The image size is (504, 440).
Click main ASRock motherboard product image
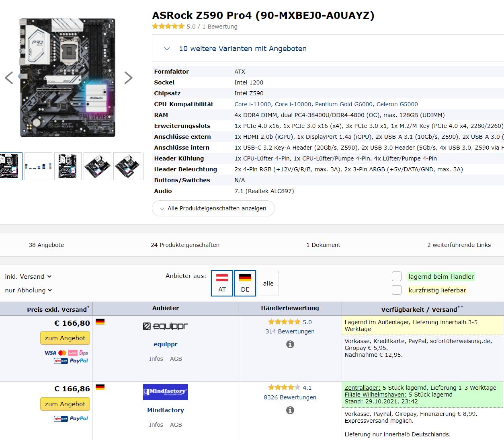click(68, 78)
